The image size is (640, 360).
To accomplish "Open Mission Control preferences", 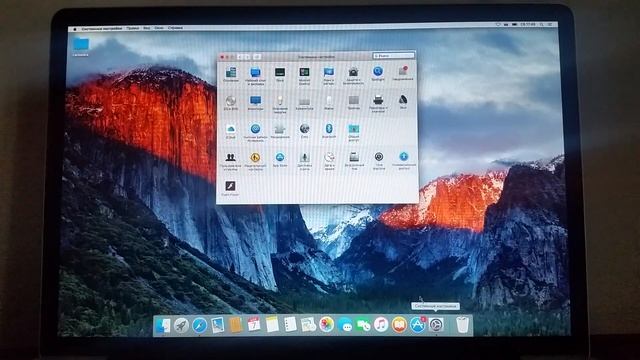I will pyautogui.click(x=304, y=72).
